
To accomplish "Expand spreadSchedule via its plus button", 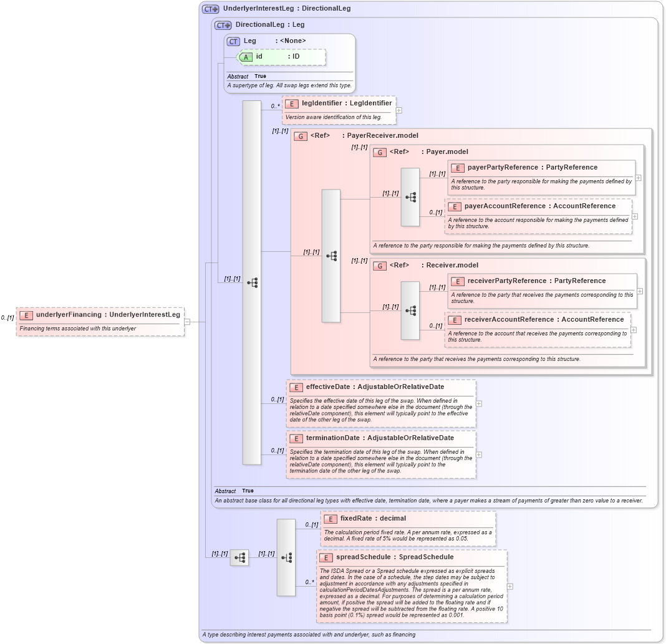I will [509, 586].
